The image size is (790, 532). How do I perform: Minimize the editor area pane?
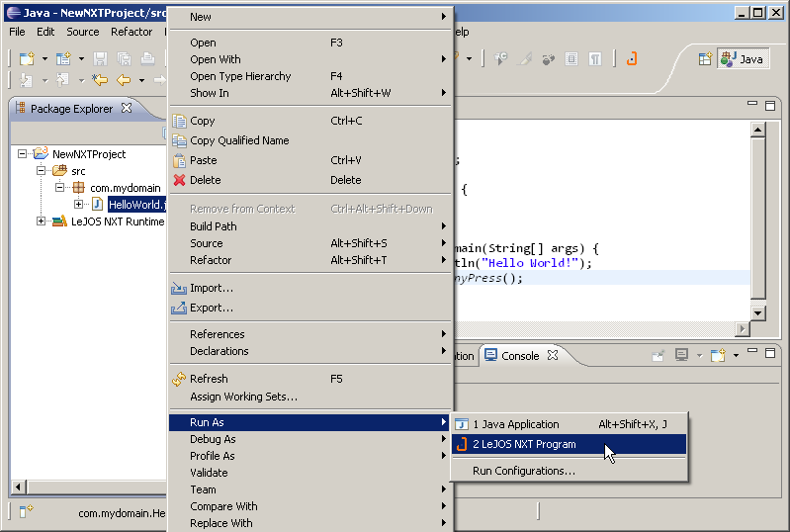coord(752,103)
